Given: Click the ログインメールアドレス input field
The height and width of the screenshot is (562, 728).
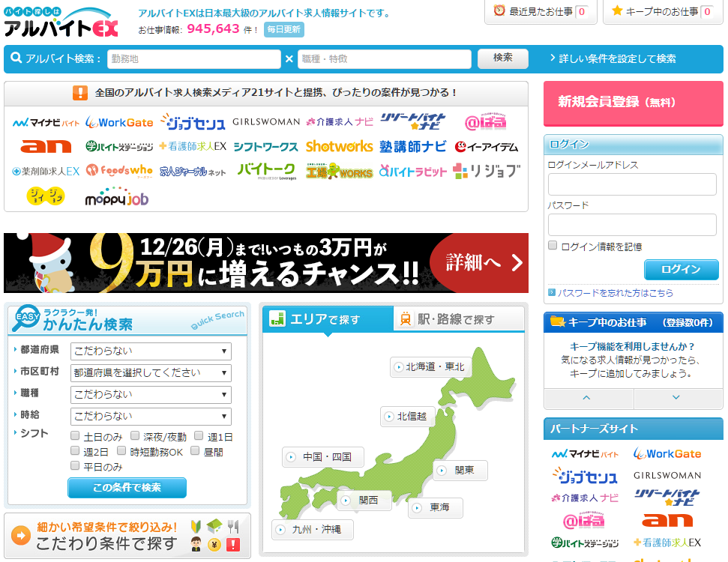Looking at the screenshot, I should click(632, 184).
